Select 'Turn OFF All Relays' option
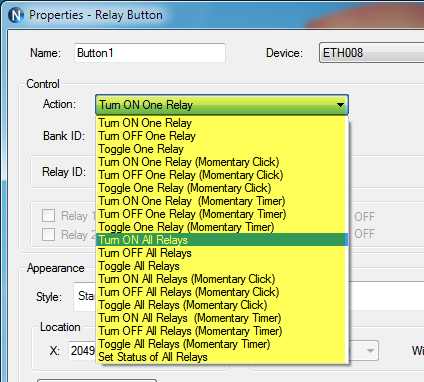This screenshot has height=382, width=424. 222,253
